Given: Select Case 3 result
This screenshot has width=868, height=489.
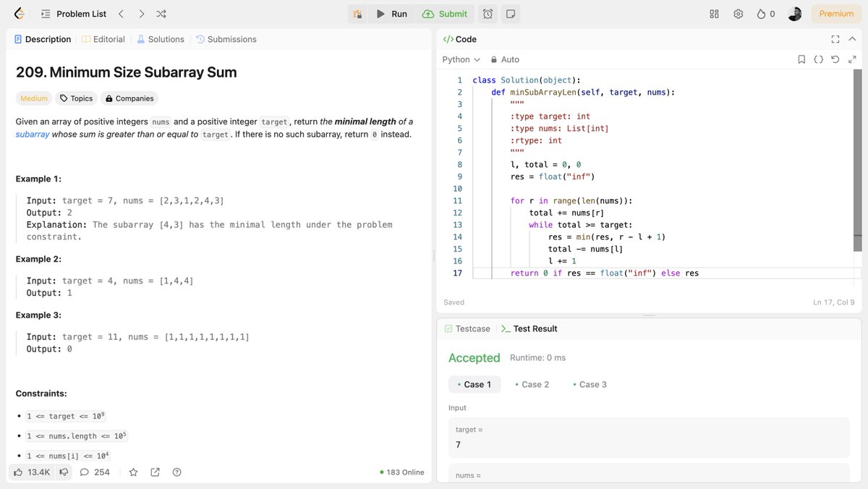Looking at the screenshot, I should (590, 384).
